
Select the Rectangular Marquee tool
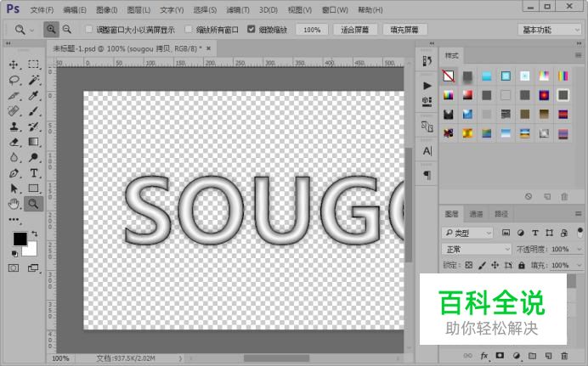(33, 65)
